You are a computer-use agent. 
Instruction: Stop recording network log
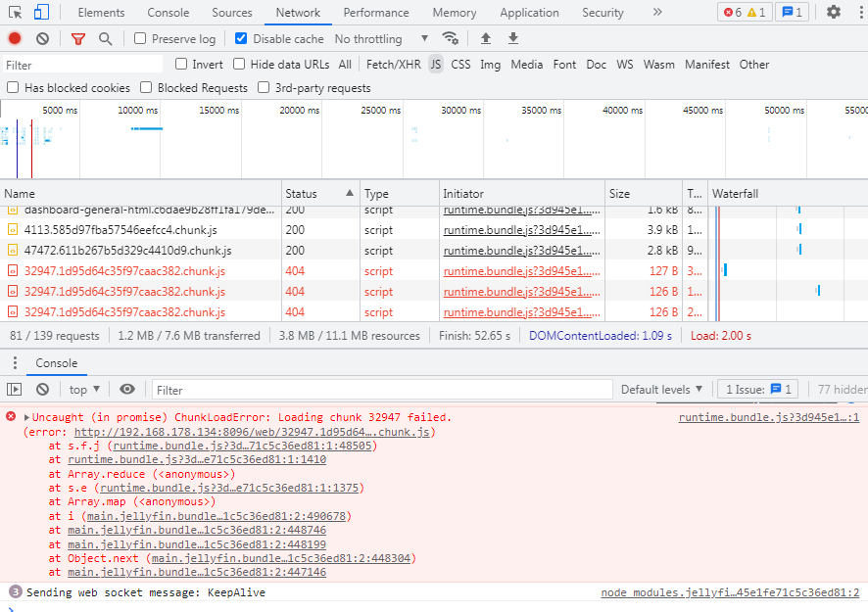tap(15, 38)
